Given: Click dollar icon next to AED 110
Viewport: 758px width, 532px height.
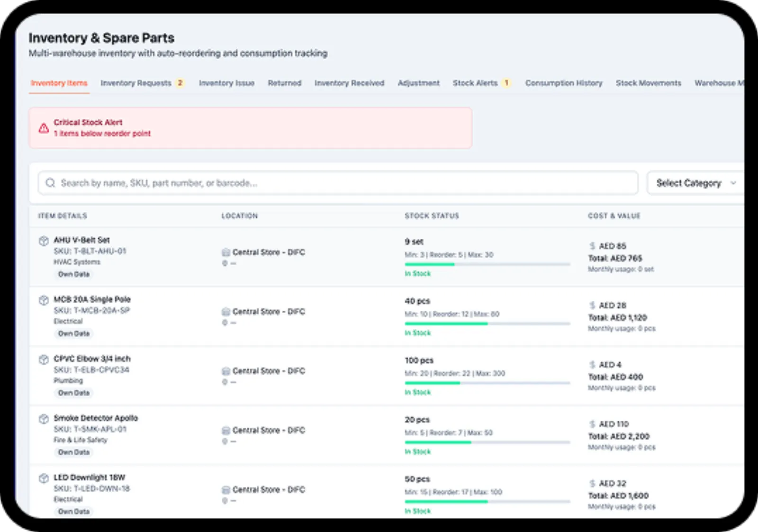Looking at the screenshot, I should pyautogui.click(x=592, y=424).
